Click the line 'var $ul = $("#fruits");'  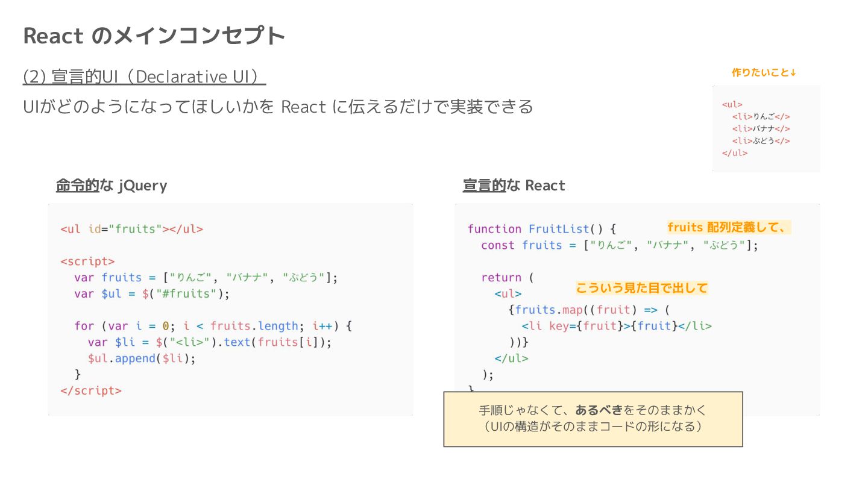[x=152, y=294]
